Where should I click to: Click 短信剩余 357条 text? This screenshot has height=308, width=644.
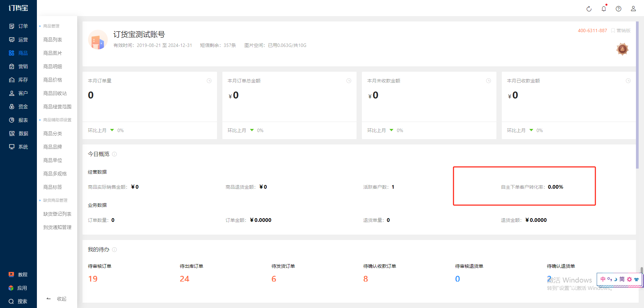click(218, 45)
